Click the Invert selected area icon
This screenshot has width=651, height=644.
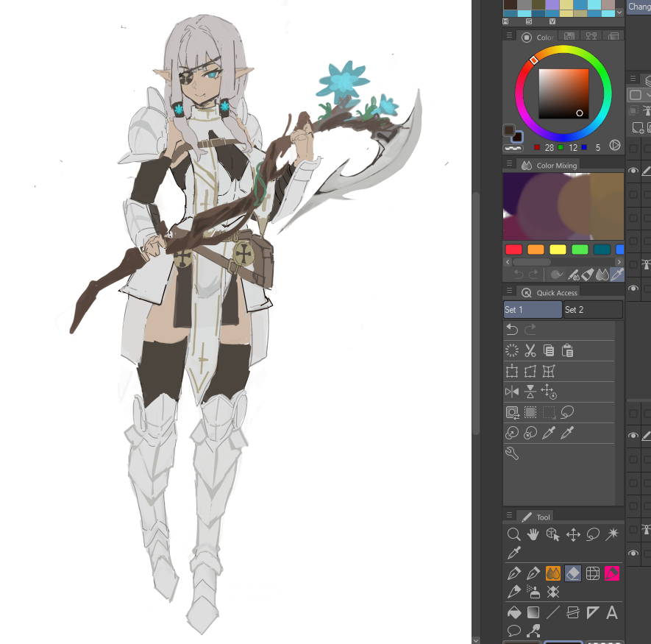tap(512, 412)
